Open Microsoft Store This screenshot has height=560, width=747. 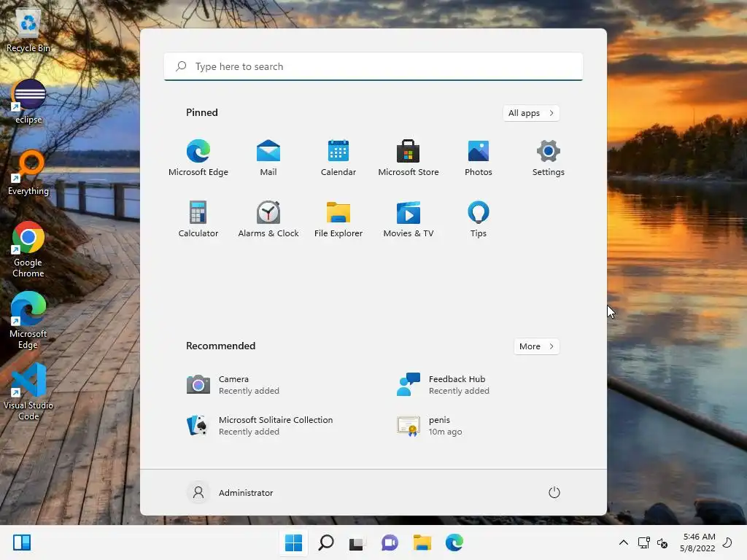[x=409, y=158]
